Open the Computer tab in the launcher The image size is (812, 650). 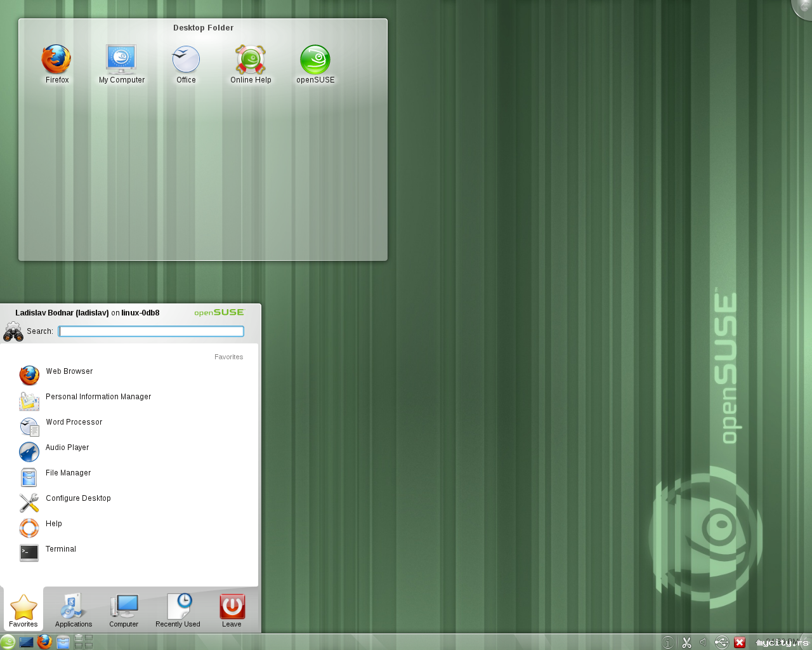tap(124, 610)
